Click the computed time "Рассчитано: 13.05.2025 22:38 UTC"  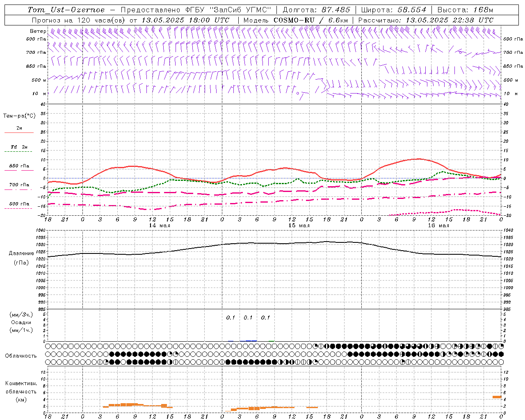pyautogui.click(x=426, y=20)
